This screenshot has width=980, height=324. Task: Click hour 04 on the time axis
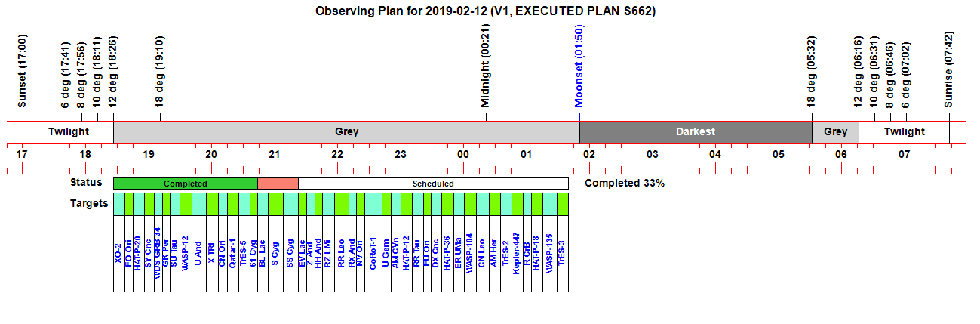point(714,154)
